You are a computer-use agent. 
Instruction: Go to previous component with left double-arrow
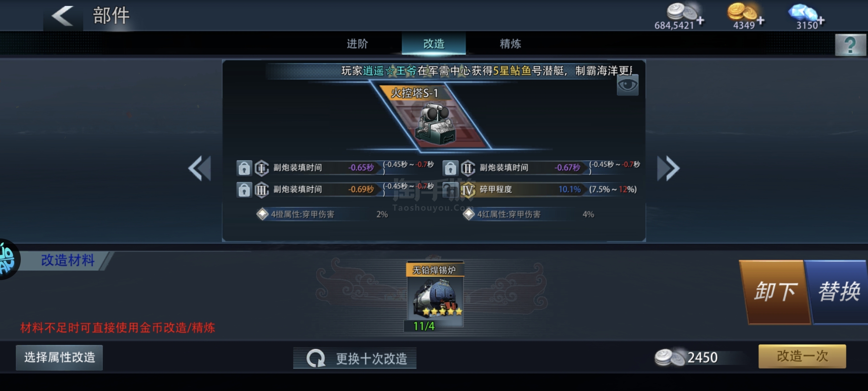(x=200, y=168)
